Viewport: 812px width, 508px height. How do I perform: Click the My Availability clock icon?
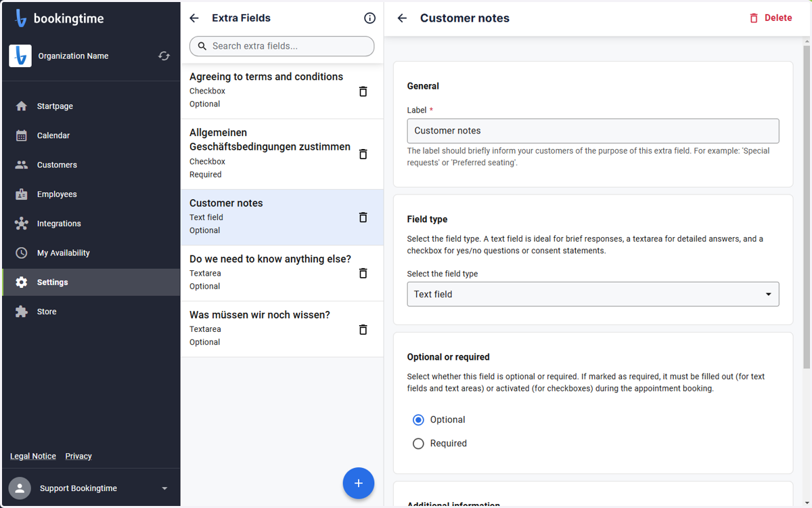pyautogui.click(x=22, y=253)
